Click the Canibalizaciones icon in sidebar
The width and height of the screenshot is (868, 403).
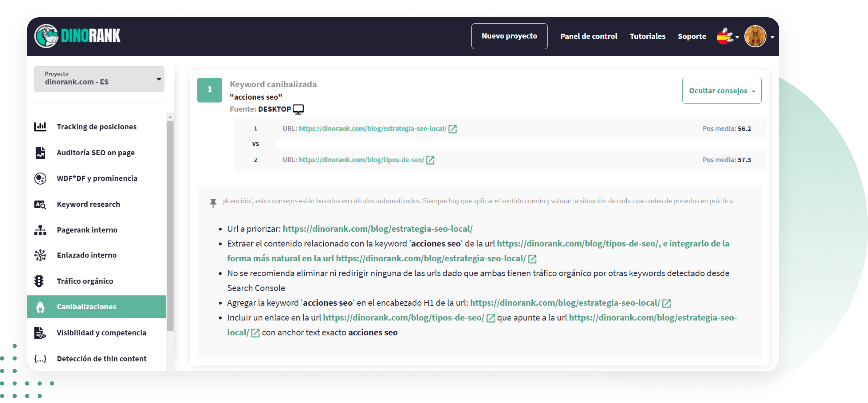(40, 307)
